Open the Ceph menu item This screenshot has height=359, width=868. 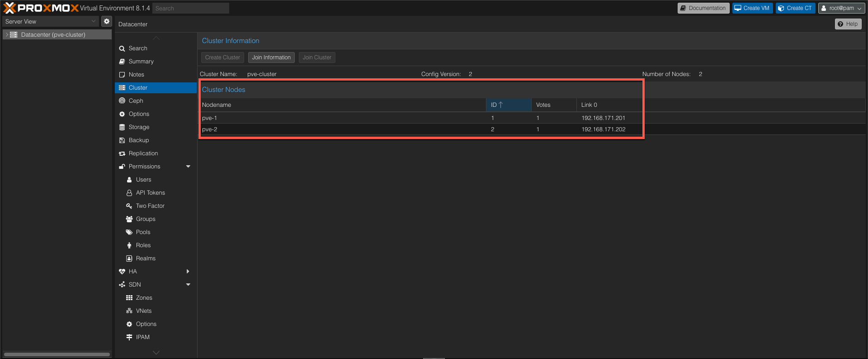click(x=156, y=101)
